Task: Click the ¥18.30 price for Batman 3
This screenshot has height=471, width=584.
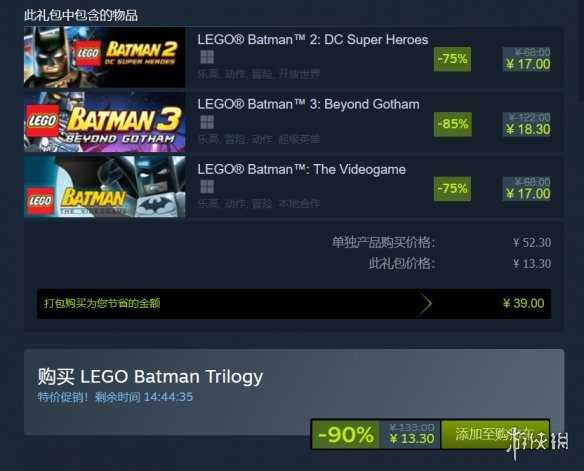Action: tap(528, 130)
